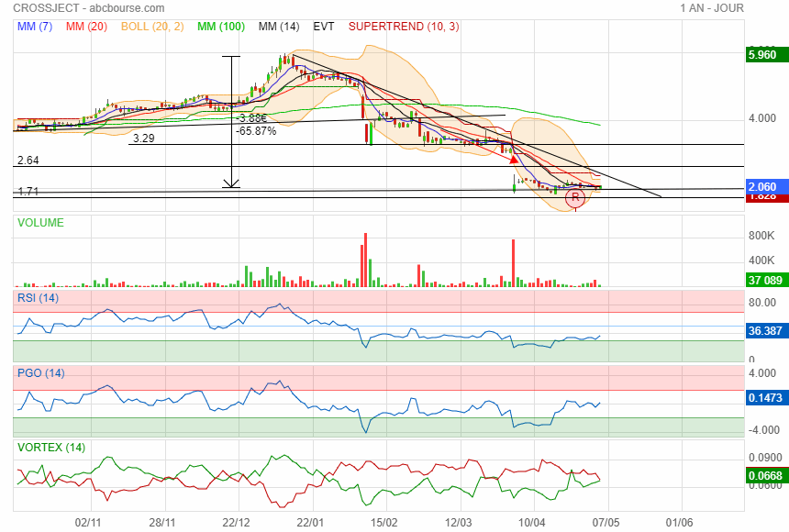Click the green 0.0668 Vortex value badge

(767, 476)
